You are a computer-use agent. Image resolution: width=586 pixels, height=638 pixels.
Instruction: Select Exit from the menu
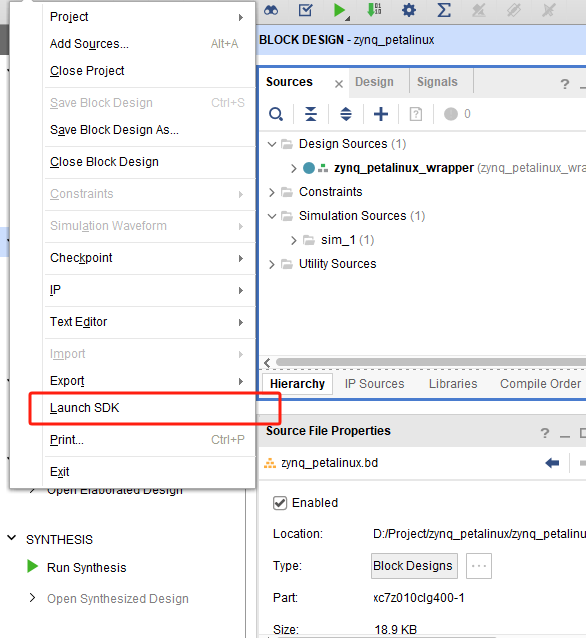(x=149, y=472)
